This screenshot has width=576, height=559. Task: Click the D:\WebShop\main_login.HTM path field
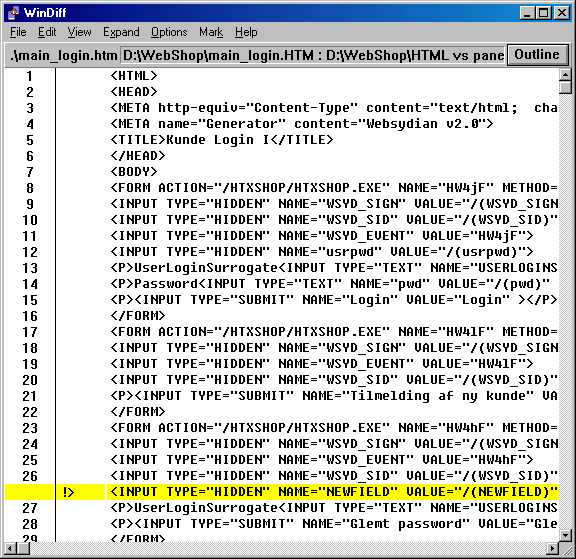pyautogui.click(x=313, y=55)
